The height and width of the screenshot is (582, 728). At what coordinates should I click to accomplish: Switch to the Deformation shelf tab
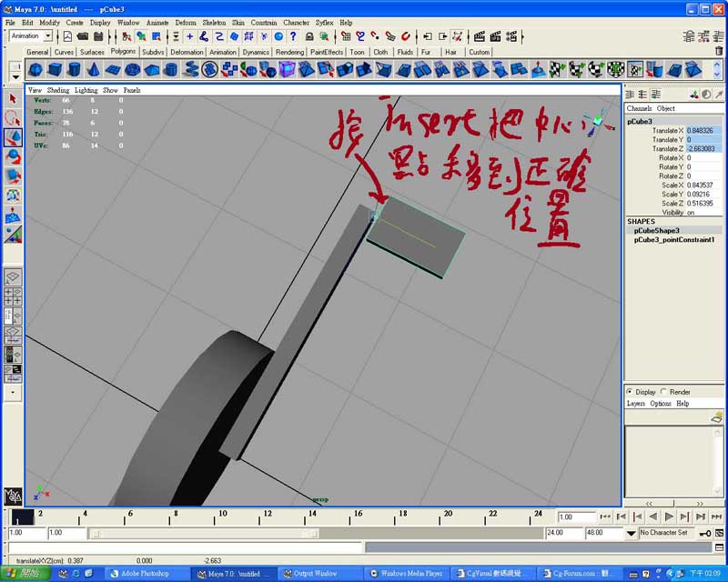click(x=187, y=52)
